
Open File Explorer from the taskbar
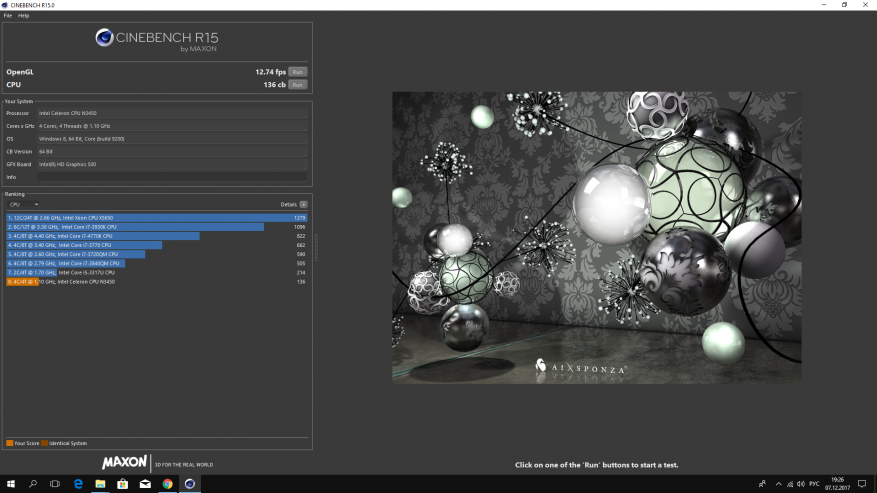click(100, 484)
